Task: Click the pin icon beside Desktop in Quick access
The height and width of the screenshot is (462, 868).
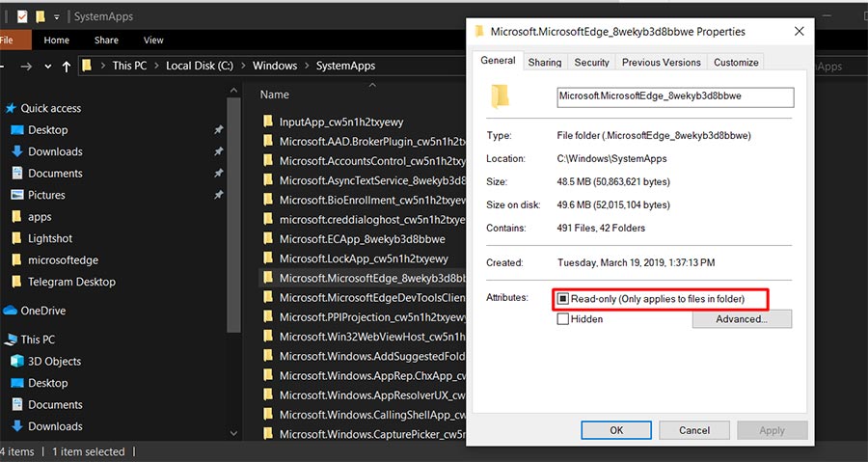Action: point(219,130)
